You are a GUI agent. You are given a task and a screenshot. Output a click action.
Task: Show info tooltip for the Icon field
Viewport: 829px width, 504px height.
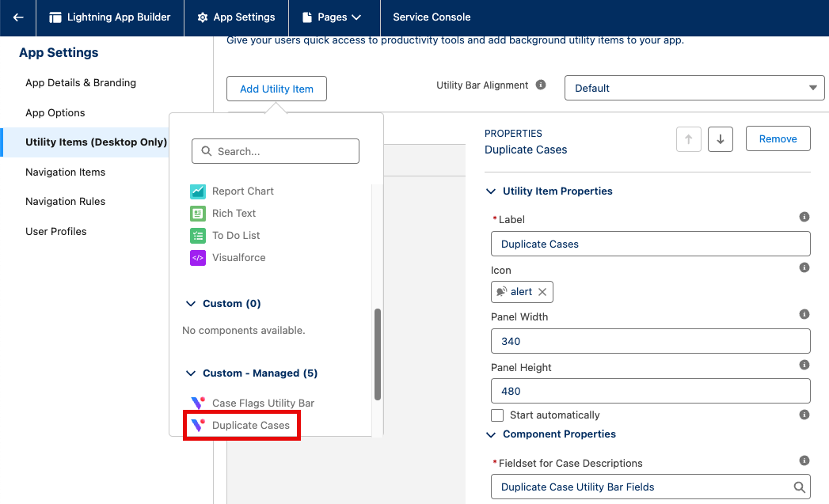[x=804, y=268]
